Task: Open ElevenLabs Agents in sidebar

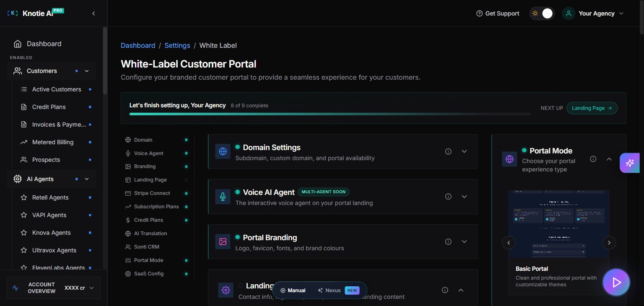Action: tap(56, 268)
